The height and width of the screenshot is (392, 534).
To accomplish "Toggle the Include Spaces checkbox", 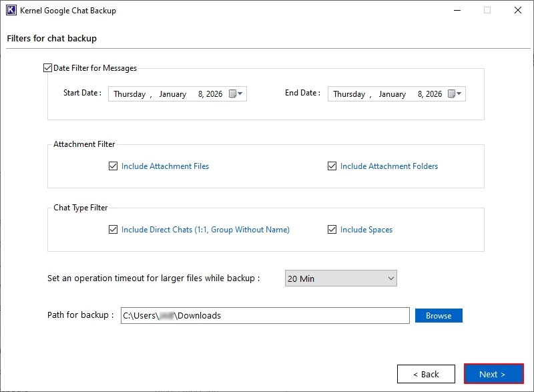I will point(332,230).
